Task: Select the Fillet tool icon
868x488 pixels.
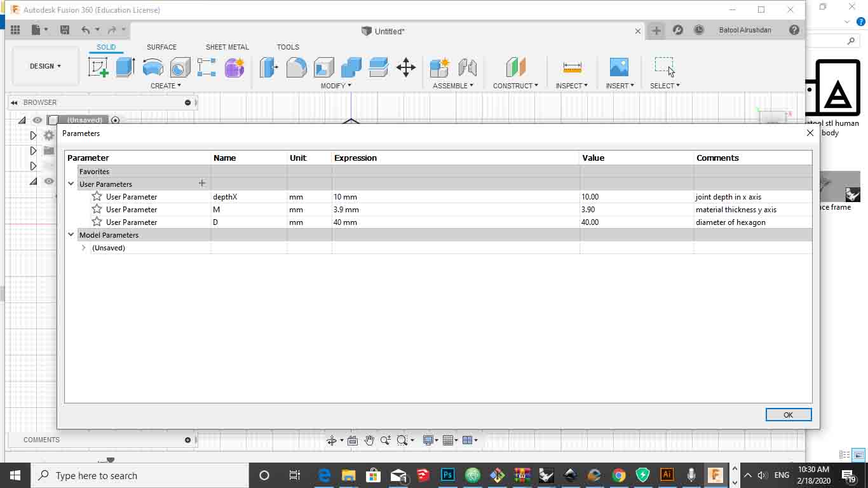Action: click(x=296, y=67)
